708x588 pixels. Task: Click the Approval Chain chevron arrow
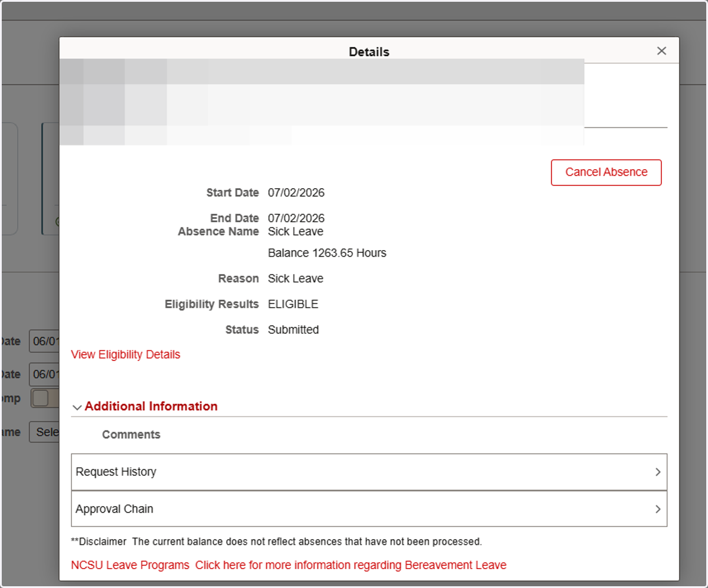(x=658, y=509)
